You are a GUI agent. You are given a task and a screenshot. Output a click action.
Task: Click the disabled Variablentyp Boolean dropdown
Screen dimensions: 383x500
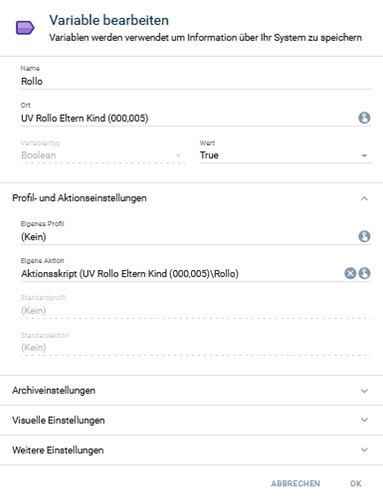coord(102,155)
